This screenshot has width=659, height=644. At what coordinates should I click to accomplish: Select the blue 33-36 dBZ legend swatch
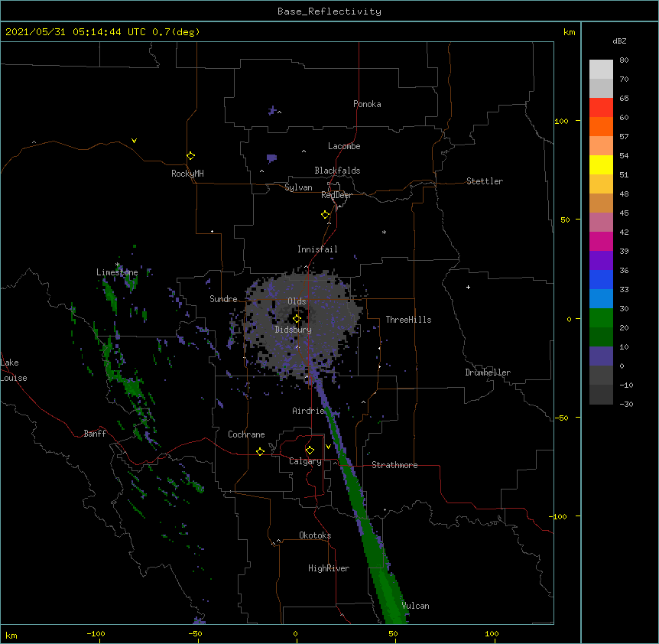tap(601, 279)
